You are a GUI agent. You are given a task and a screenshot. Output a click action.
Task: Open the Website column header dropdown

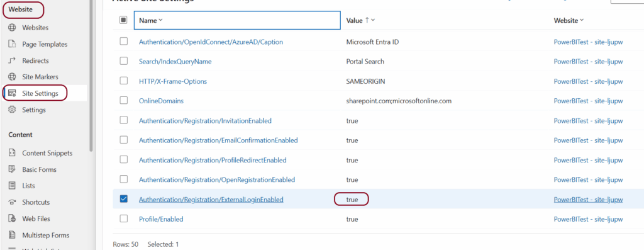tap(582, 20)
